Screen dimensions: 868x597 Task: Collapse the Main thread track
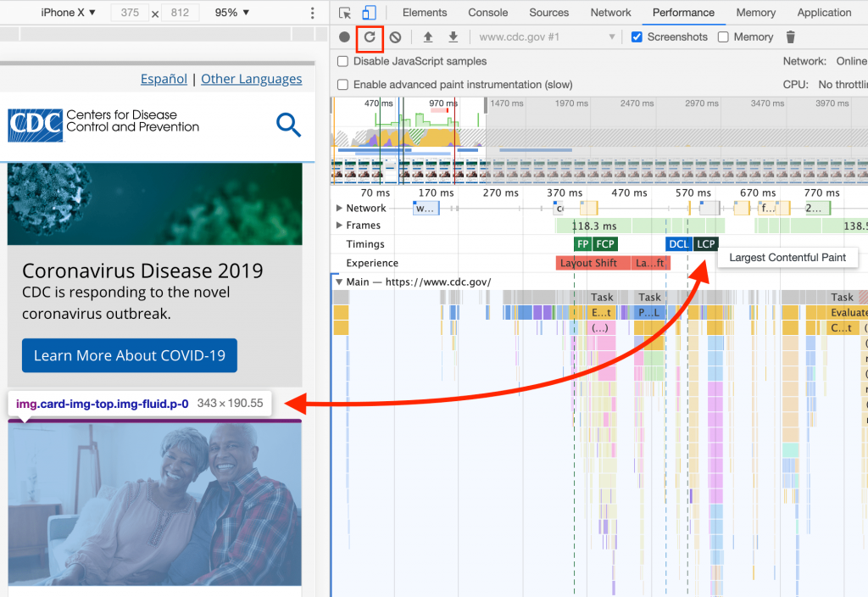tap(339, 282)
